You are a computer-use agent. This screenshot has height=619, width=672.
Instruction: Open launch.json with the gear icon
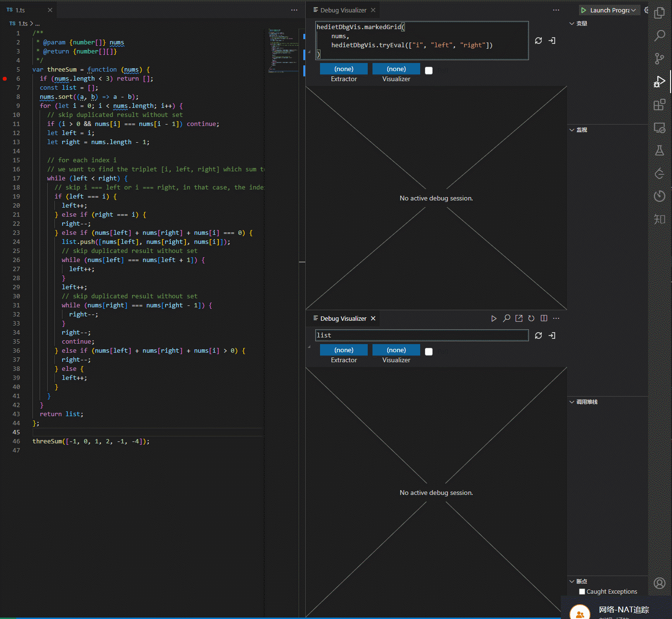pos(646,10)
